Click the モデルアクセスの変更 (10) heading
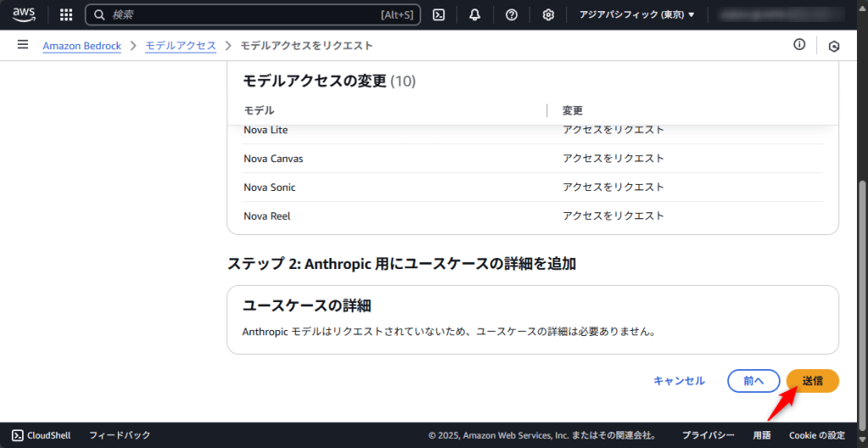Screen dimensions: 868x448 pos(330,81)
